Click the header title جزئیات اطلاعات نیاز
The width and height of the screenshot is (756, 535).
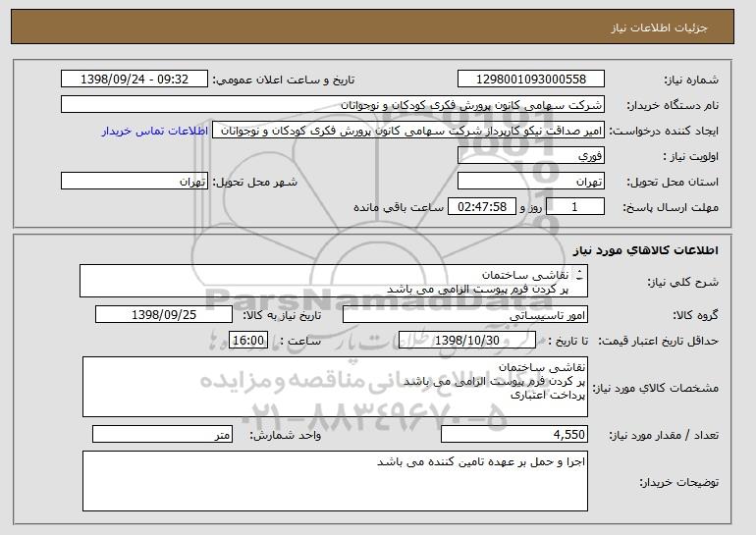659,27
